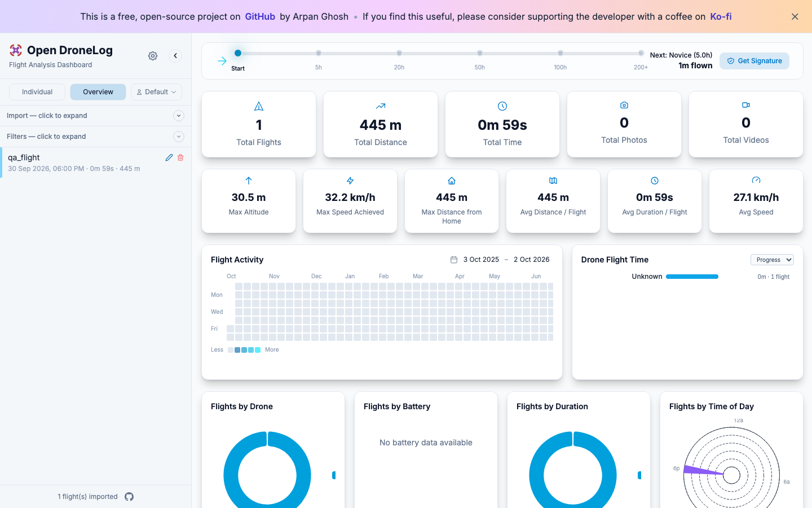Expand the Import section
The width and height of the screenshot is (812, 508).
pos(96,116)
